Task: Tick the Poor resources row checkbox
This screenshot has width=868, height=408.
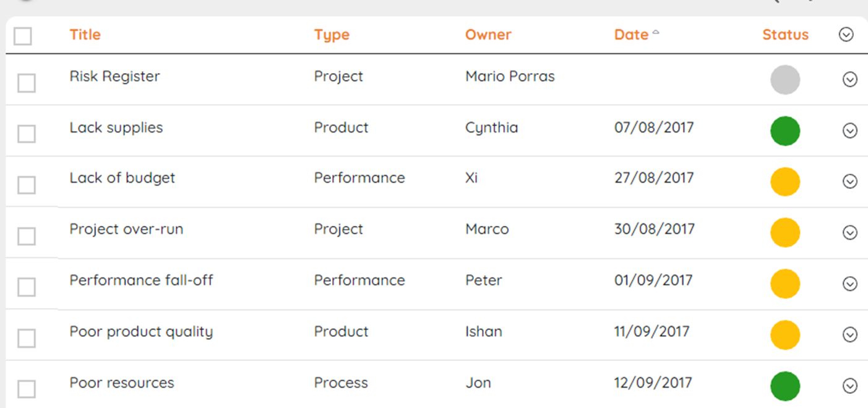Action: point(27,389)
